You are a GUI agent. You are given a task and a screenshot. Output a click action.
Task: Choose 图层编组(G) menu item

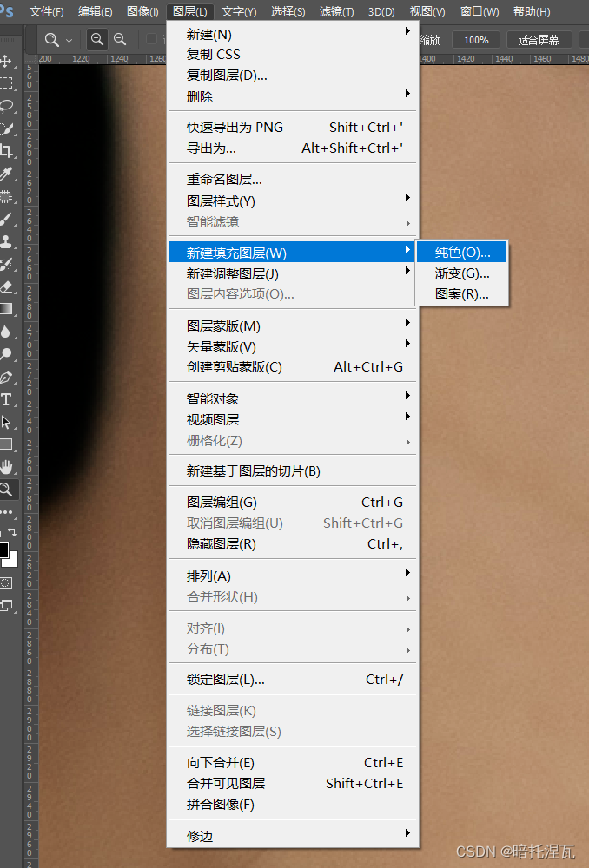pos(293,503)
